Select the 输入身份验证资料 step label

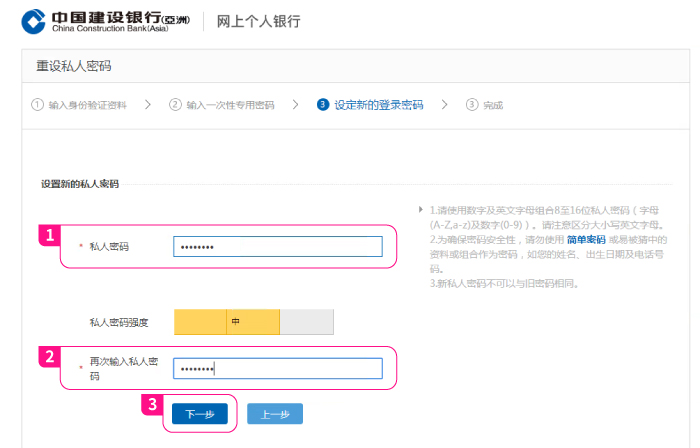click(88, 104)
